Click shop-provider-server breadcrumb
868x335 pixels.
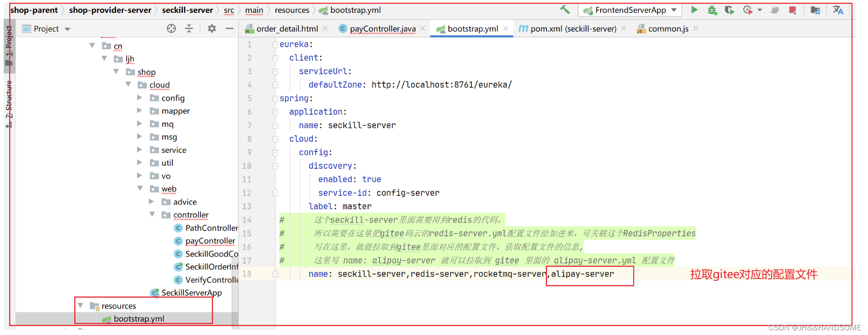tap(110, 10)
